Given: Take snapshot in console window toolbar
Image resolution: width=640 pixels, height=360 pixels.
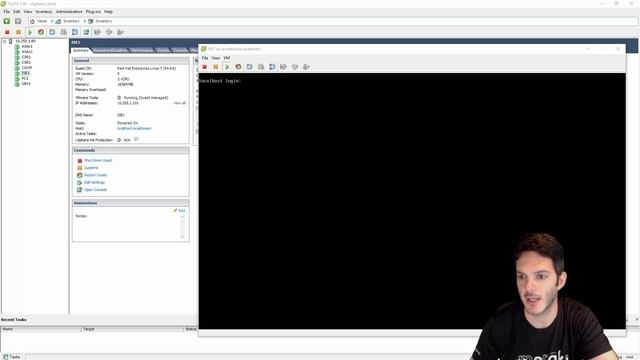Looking at the screenshot, I should pos(249,67).
